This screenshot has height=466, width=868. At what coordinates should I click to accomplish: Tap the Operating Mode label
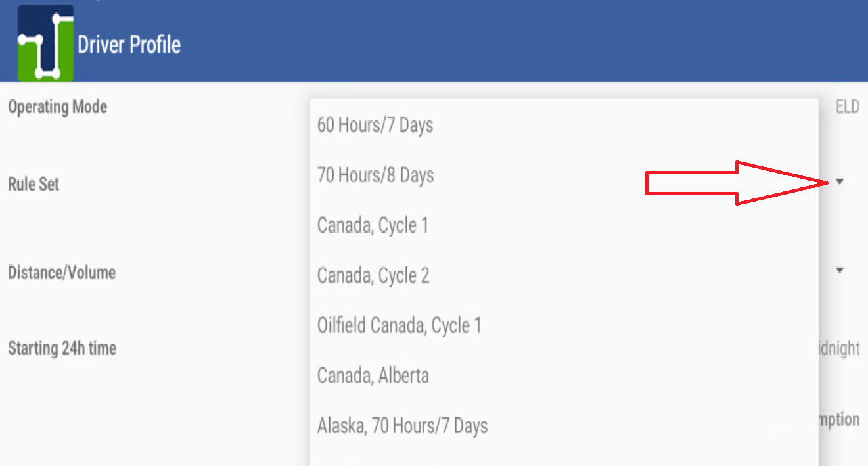(x=57, y=106)
